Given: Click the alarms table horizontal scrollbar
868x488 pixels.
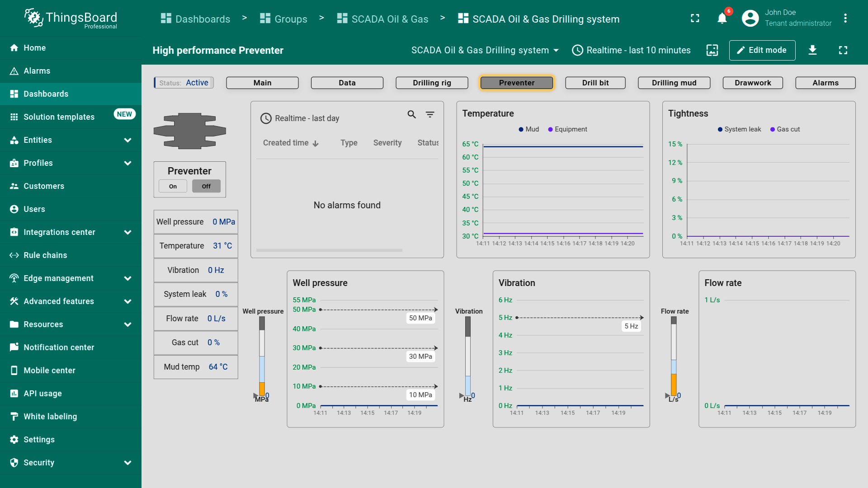Looking at the screenshot, I should [x=329, y=250].
